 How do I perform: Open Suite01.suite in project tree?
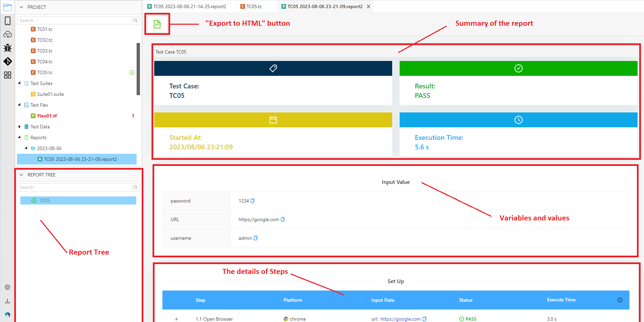click(50, 94)
